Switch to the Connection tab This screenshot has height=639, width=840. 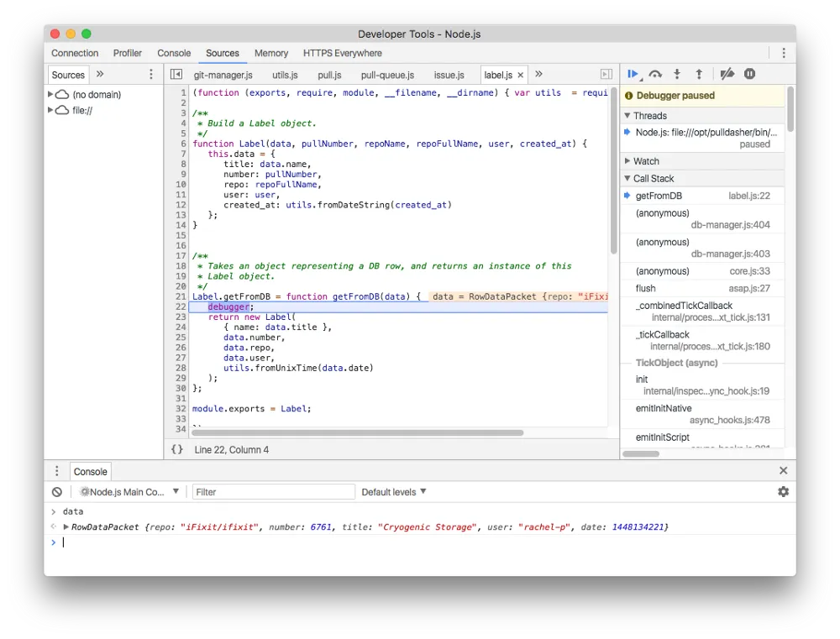(75, 53)
